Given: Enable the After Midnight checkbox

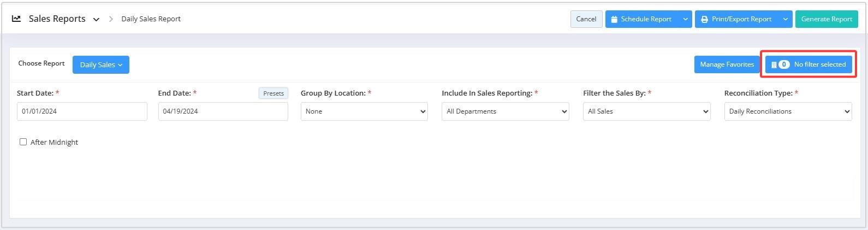Looking at the screenshot, I should click(x=23, y=142).
